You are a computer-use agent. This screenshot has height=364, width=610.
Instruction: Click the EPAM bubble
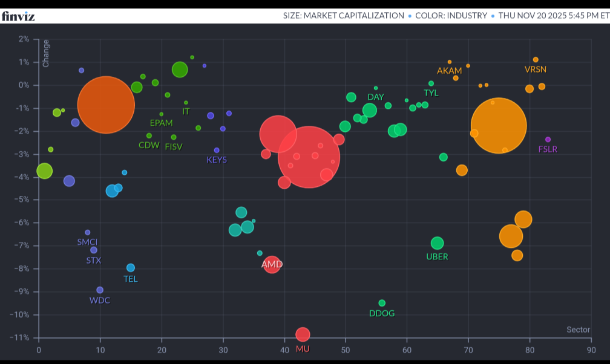[x=162, y=114]
